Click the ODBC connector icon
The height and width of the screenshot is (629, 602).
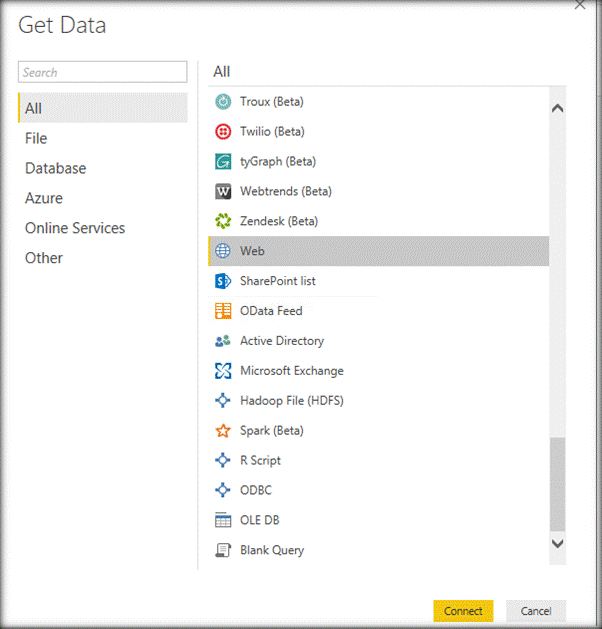[x=223, y=490]
